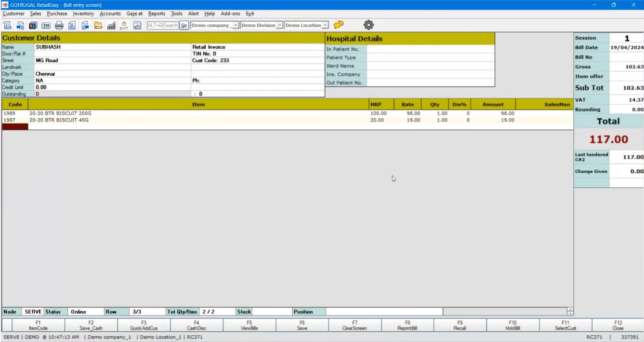This screenshot has height=342, width=644.
Task: Click the In Patient No. field
Action: [431, 49]
